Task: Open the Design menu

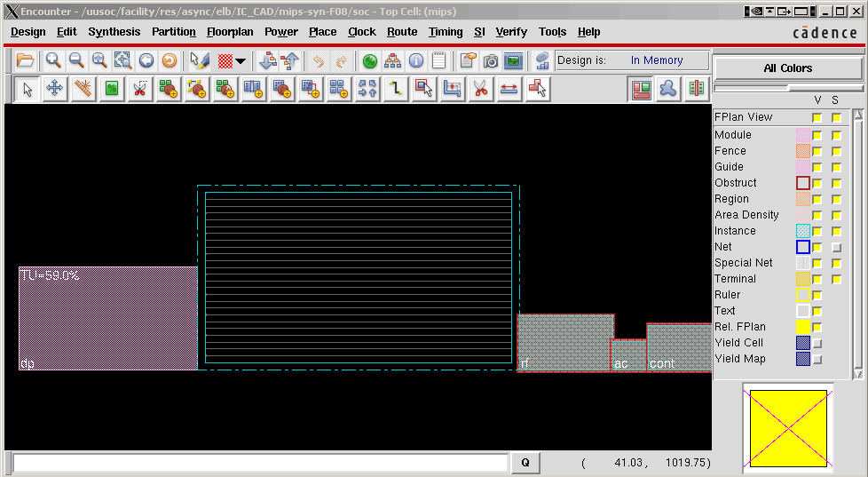Action: tap(28, 32)
